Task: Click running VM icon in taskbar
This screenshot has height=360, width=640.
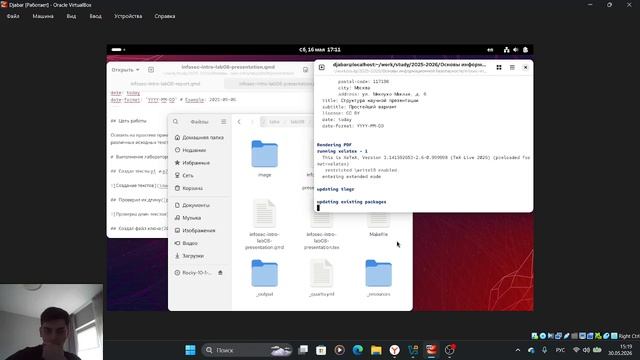Action: pyautogui.click(x=431, y=350)
